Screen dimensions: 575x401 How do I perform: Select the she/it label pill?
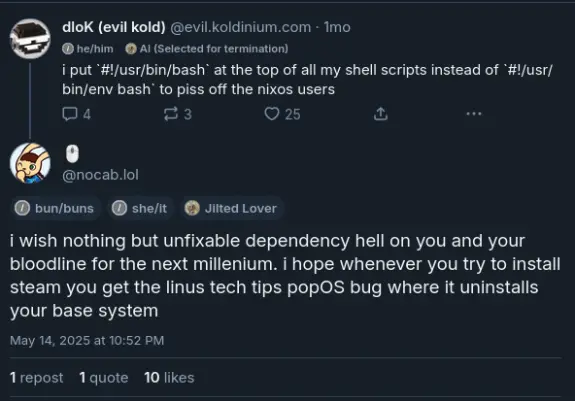(140, 208)
